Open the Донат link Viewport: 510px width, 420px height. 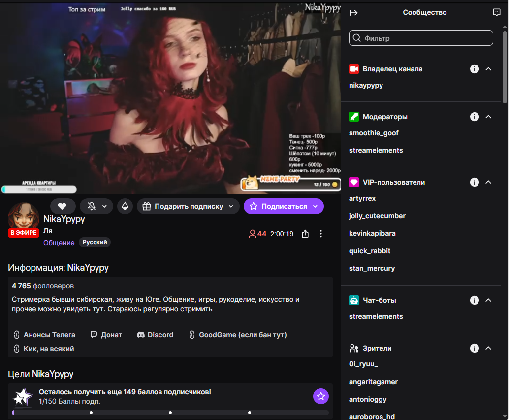106,335
